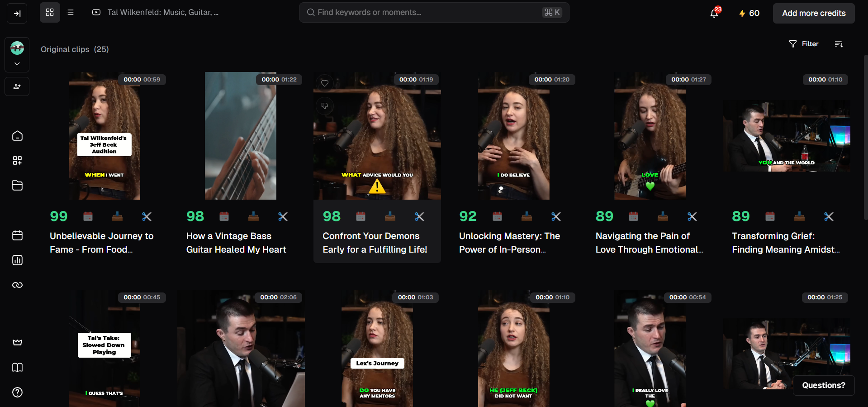868x407 pixels.
Task: Open the Transforming Grief title
Action: [x=786, y=243]
